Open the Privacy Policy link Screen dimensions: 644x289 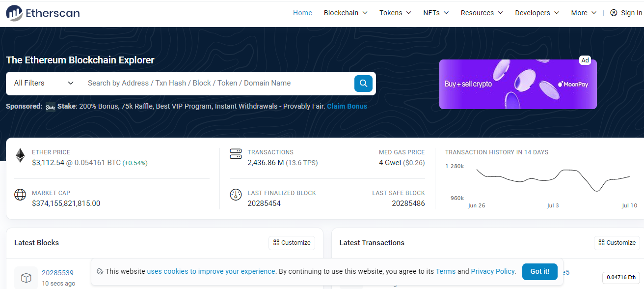pos(492,271)
